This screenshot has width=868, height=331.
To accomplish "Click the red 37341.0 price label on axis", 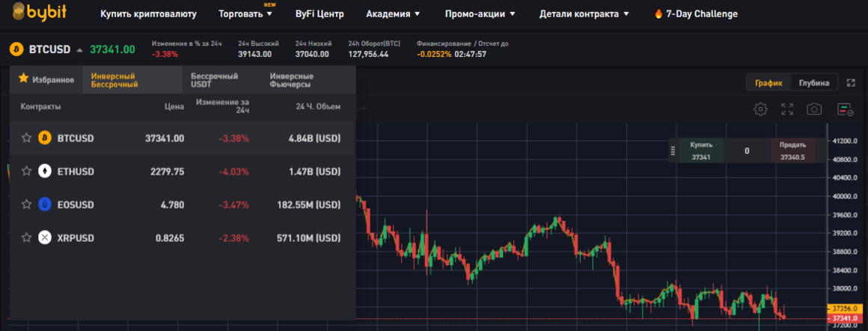I will pyautogui.click(x=843, y=319).
